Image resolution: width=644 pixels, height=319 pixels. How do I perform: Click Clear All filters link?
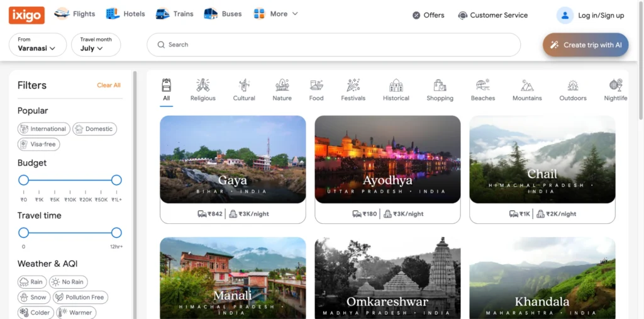point(109,85)
